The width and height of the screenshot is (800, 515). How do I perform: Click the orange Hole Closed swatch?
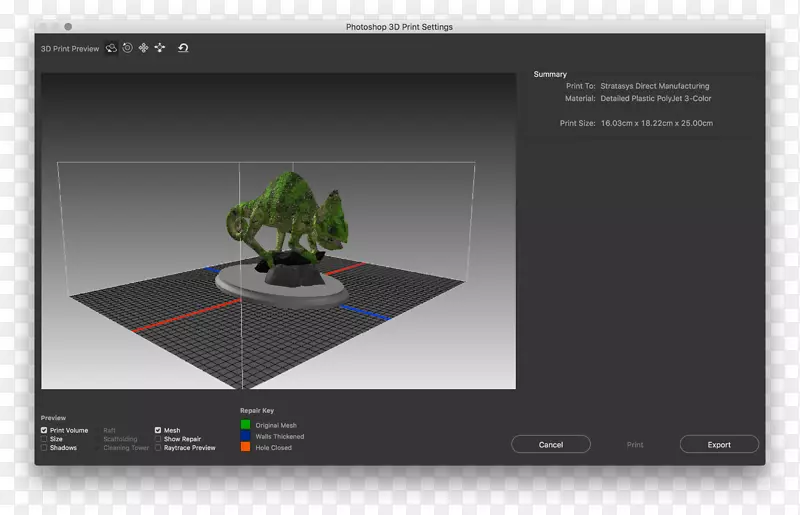point(245,448)
